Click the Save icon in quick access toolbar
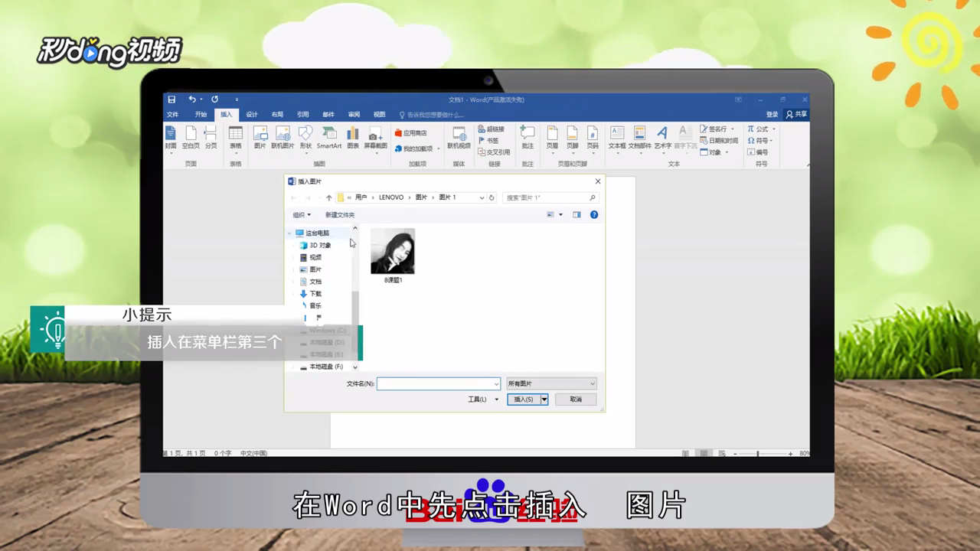This screenshot has height=551, width=980. pyautogui.click(x=171, y=99)
